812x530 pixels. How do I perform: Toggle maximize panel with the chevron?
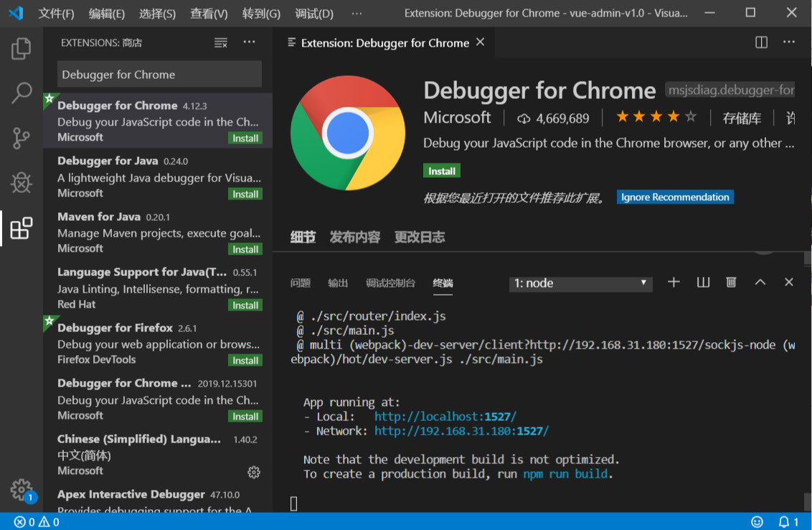point(760,282)
